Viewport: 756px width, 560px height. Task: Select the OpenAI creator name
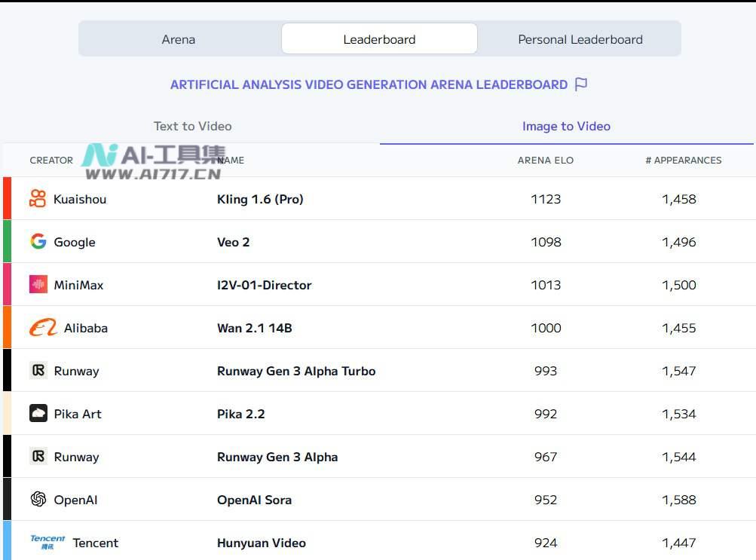pos(75,500)
